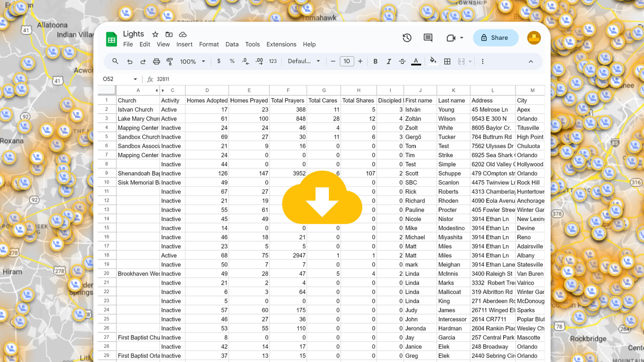Viewport: 644px width, 362px height.
Task: Undo the last action
Action: point(130,62)
